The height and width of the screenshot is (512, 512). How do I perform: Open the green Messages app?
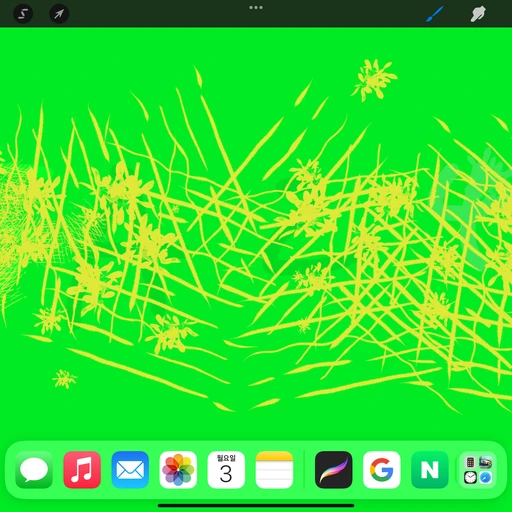[x=34, y=470]
